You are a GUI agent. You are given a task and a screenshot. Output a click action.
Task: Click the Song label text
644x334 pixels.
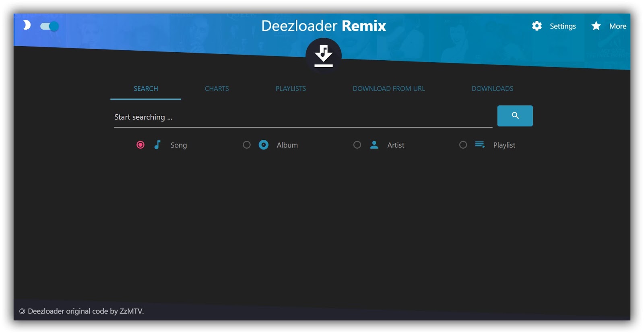click(178, 145)
